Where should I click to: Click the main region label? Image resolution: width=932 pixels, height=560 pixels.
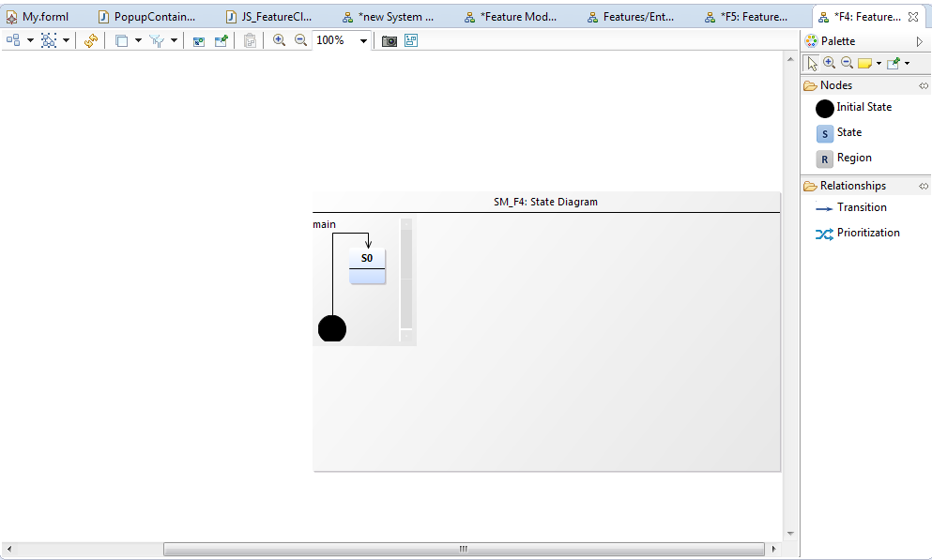325,224
